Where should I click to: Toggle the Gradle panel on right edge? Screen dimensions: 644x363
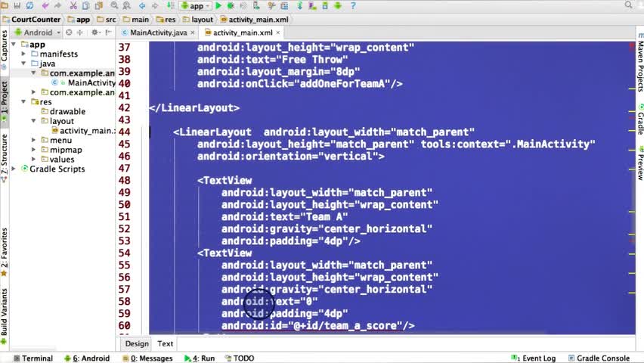pos(640,119)
